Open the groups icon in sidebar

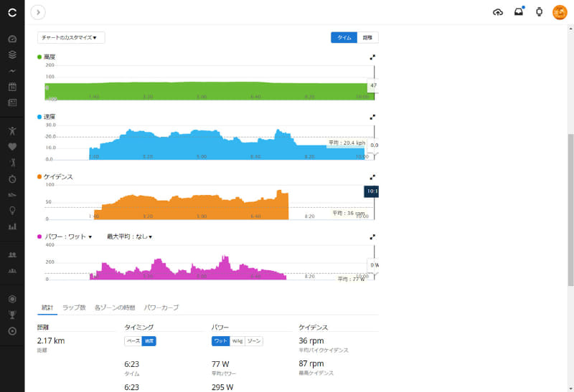point(12,271)
